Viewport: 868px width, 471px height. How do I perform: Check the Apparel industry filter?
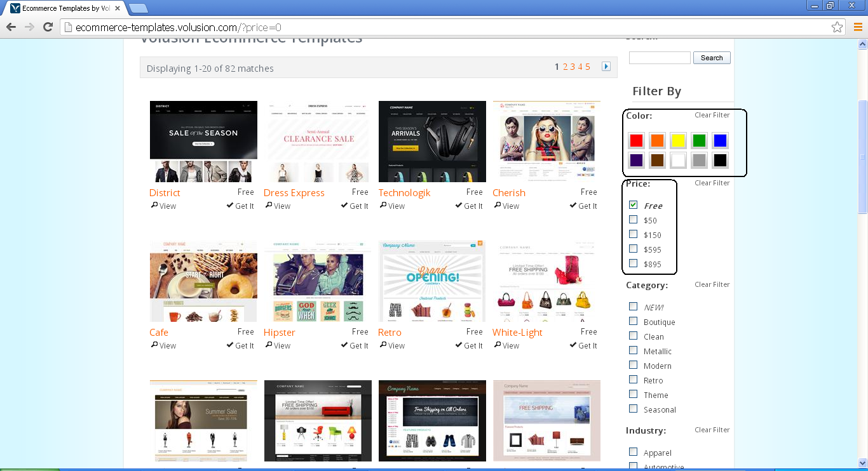(633, 452)
